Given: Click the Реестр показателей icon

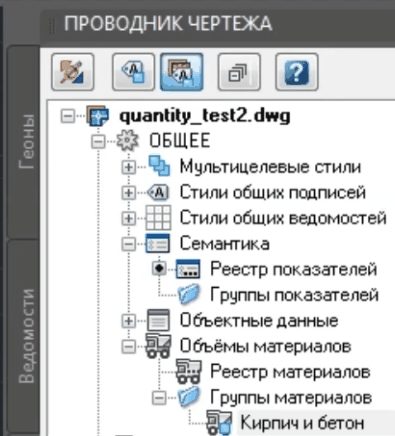Looking at the screenshot, I should tap(188, 269).
